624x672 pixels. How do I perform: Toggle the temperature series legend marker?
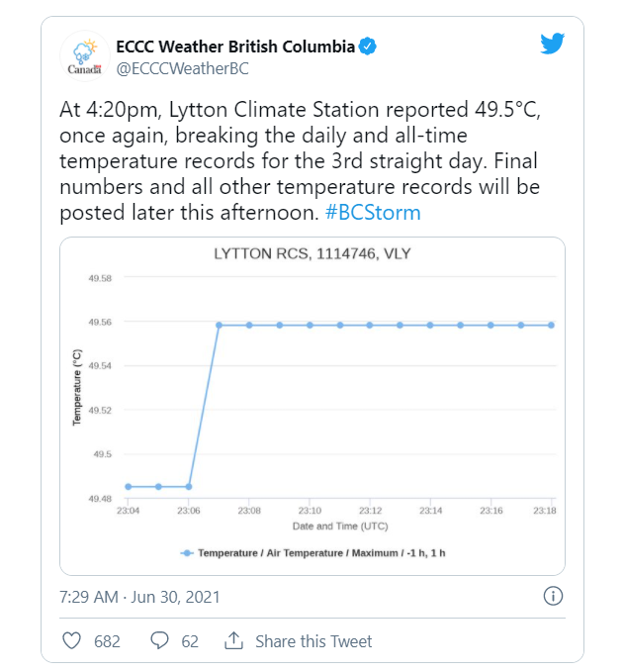(x=186, y=552)
